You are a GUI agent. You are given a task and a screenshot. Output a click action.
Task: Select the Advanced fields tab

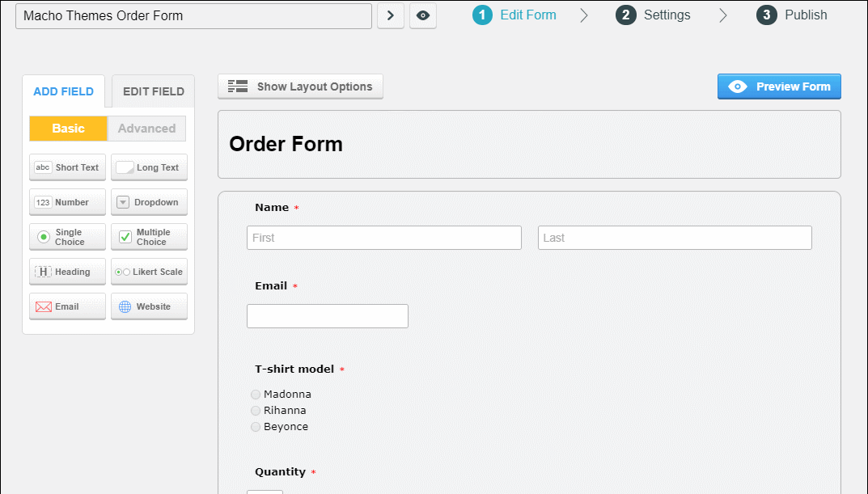pyautogui.click(x=146, y=129)
